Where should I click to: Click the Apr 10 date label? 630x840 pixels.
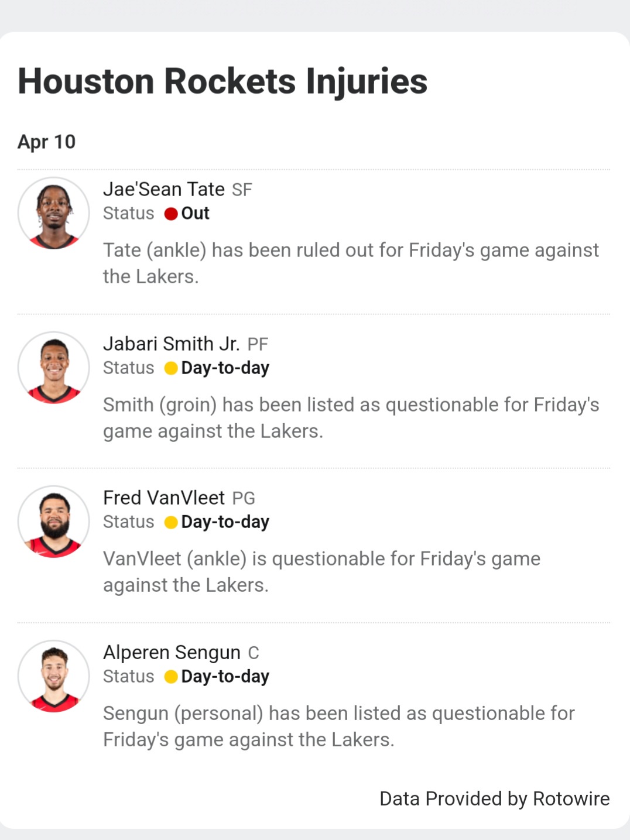click(46, 142)
